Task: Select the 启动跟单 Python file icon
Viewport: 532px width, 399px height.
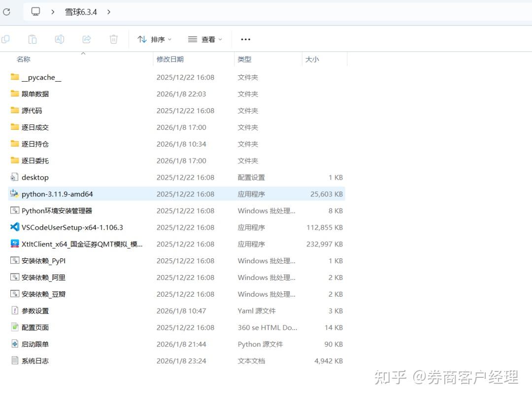Action: point(15,344)
